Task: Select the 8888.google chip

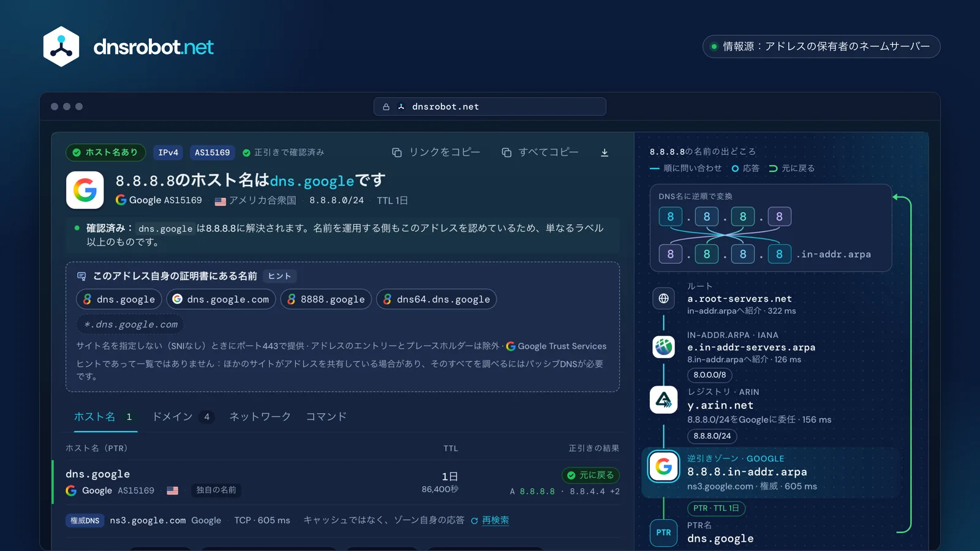Action: [x=326, y=299]
